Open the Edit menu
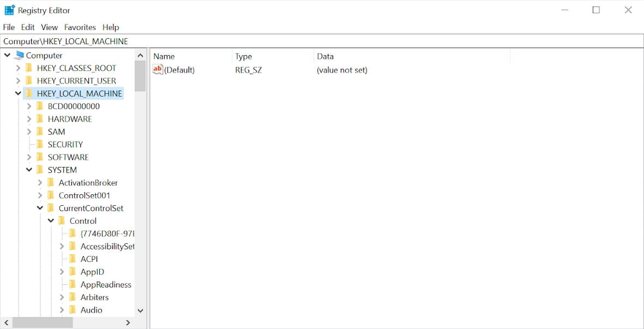This screenshot has width=644, height=329. click(27, 27)
